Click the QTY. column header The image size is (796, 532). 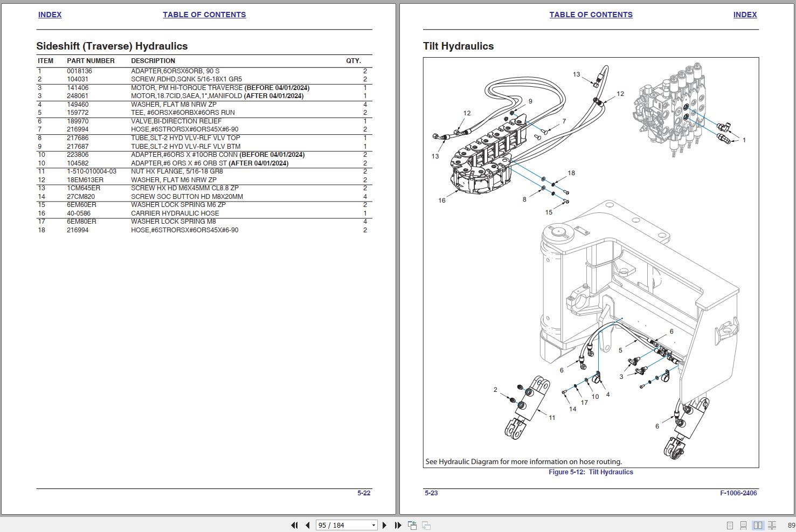pyautogui.click(x=354, y=61)
